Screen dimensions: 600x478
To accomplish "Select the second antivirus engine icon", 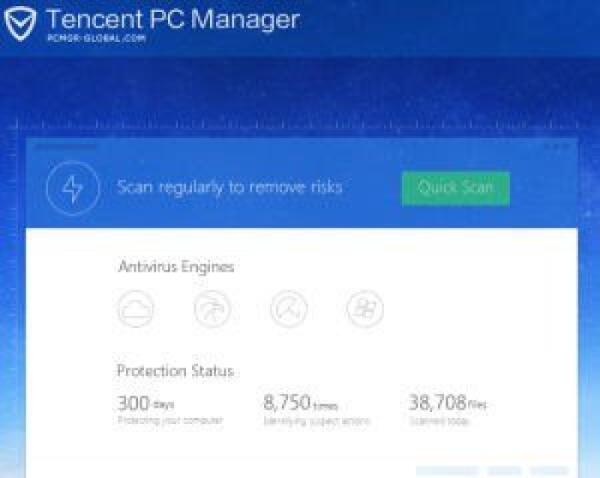I will (x=212, y=309).
